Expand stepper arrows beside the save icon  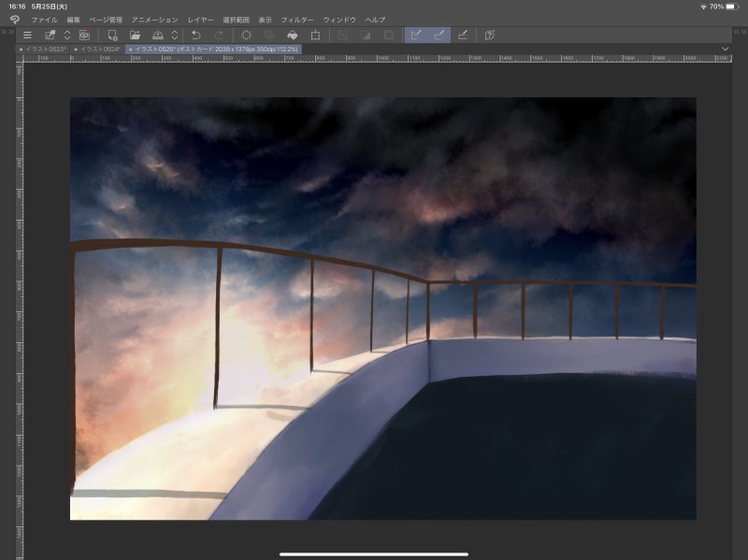pyautogui.click(x=175, y=36)
